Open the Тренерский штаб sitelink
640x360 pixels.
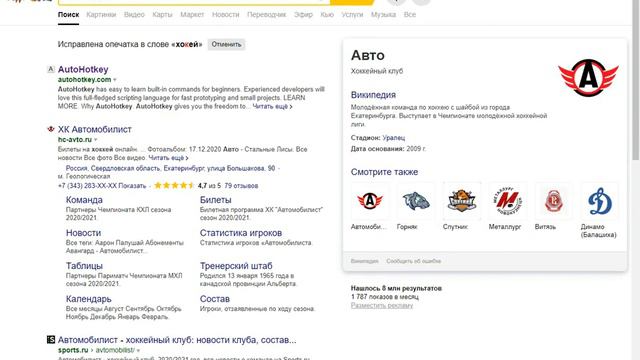(236, 266)
